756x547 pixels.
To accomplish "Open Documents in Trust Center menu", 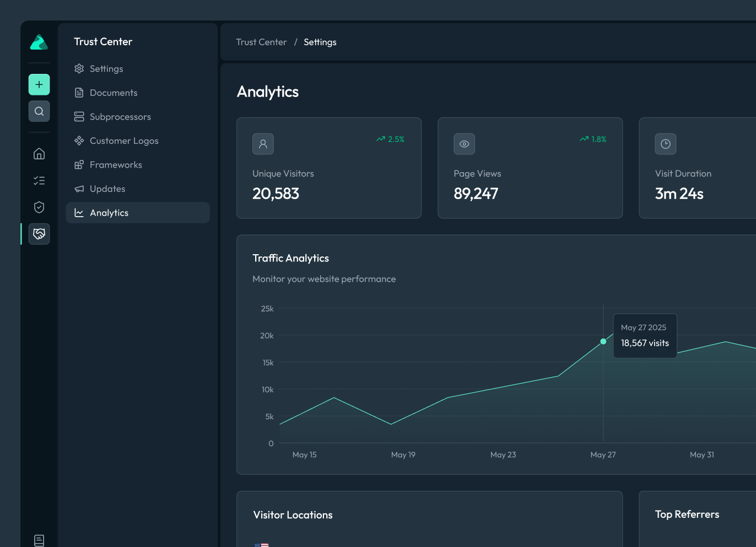I will click(138, 93).
